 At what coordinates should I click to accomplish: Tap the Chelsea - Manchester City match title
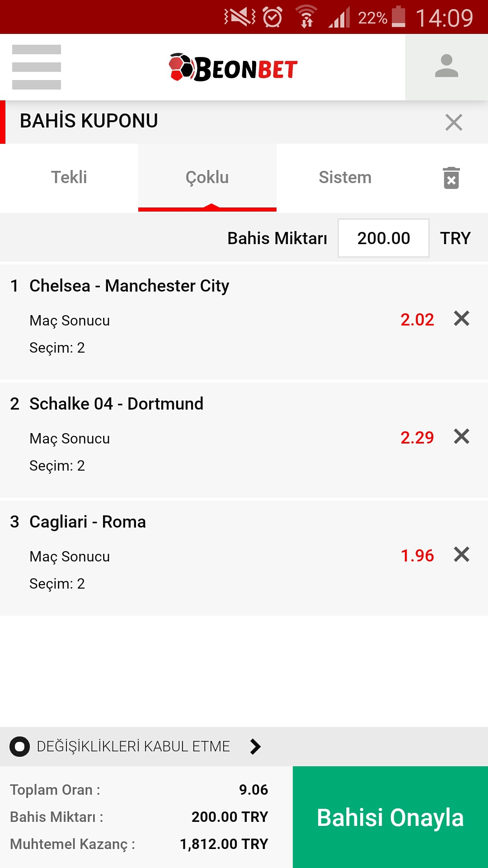(129, 286)
